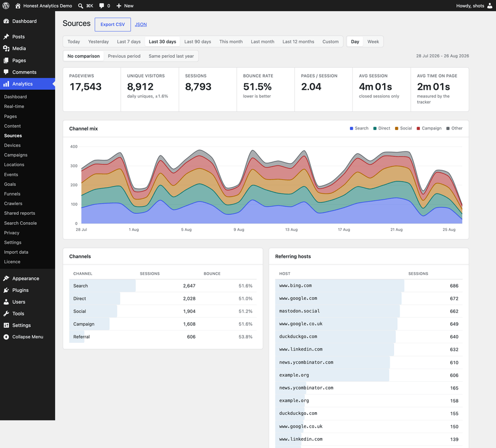Switch range to Yesterday

point(99,42)
